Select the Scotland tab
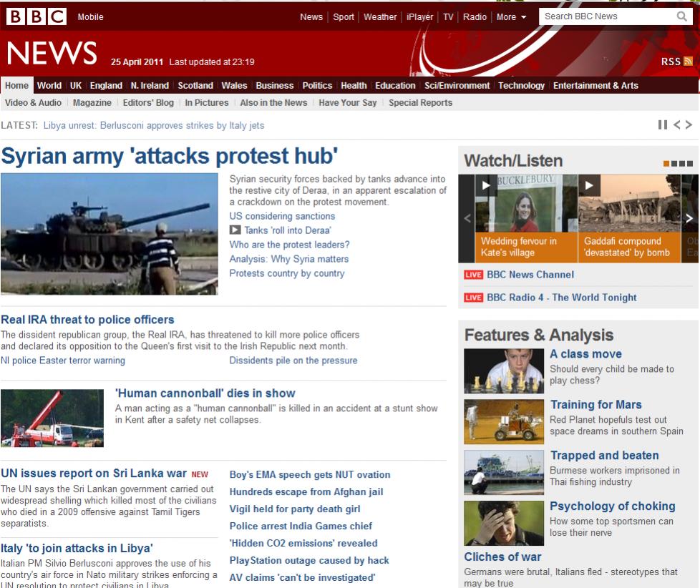 (x=195, y=85)
